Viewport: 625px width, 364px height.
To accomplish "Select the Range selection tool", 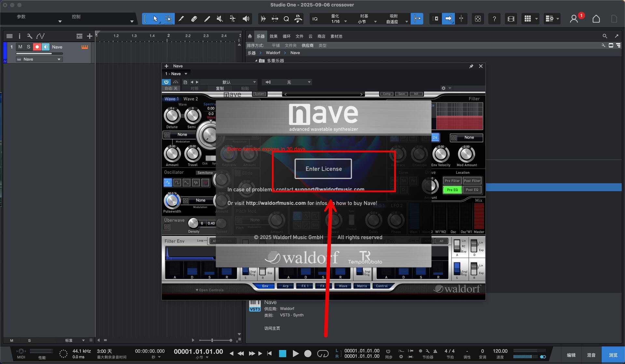I will point(168,19).
